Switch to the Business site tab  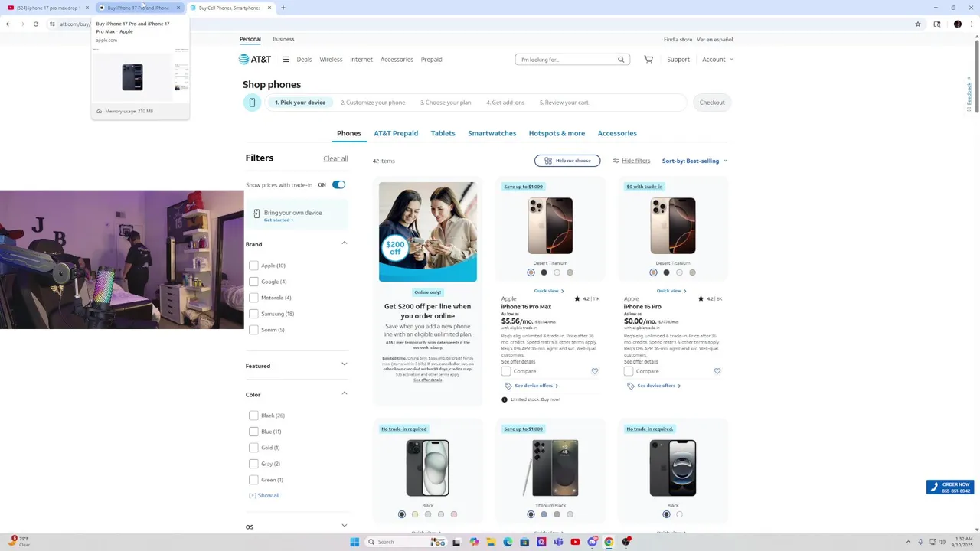click(x=283, y=39)
